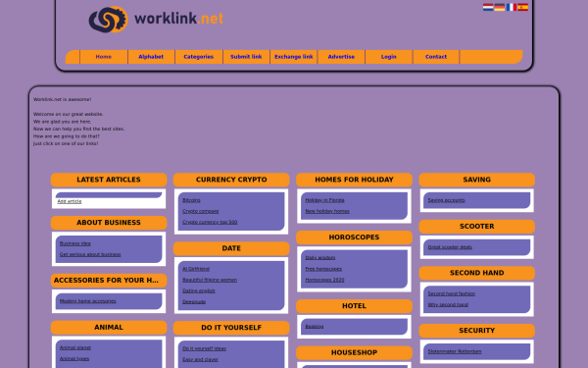
Task: Open the Bitcoins link
Action: click(191, 200)
